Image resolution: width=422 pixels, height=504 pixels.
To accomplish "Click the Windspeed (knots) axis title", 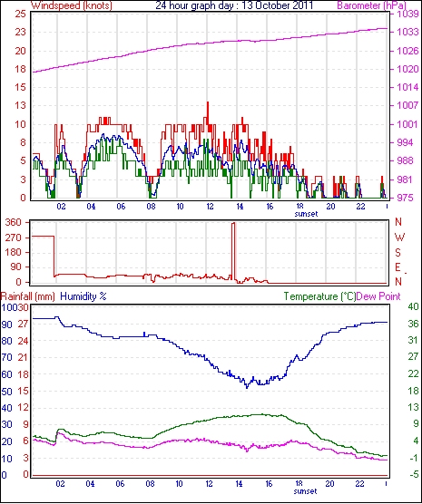I will tap(72, 5).
